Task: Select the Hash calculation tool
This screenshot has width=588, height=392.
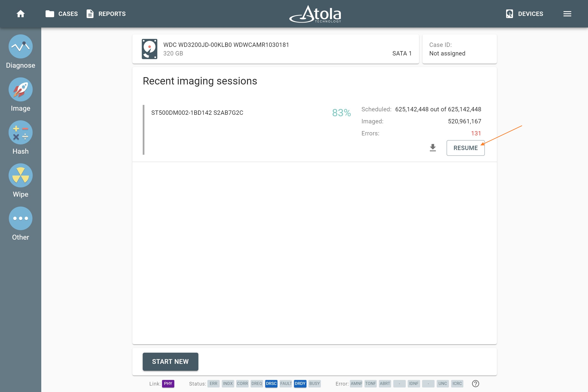Action: coord(20,138)
